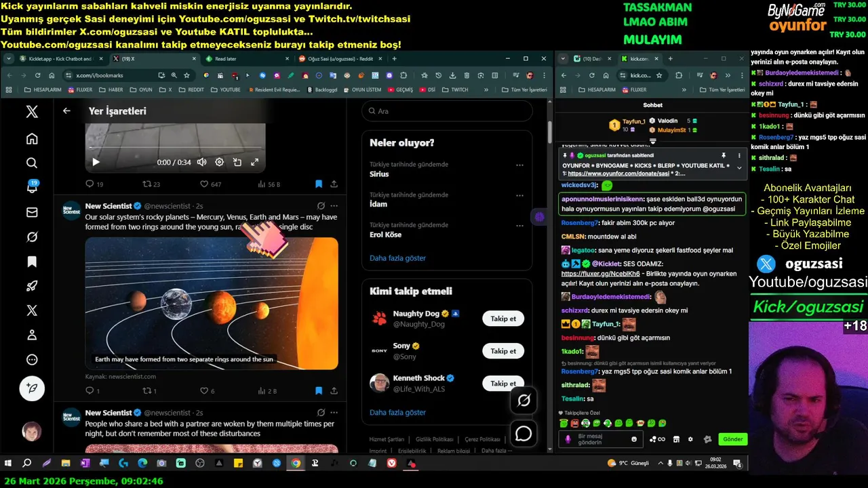
Task: Open the tab search chevron in the X window
Action: coord(8,58)
